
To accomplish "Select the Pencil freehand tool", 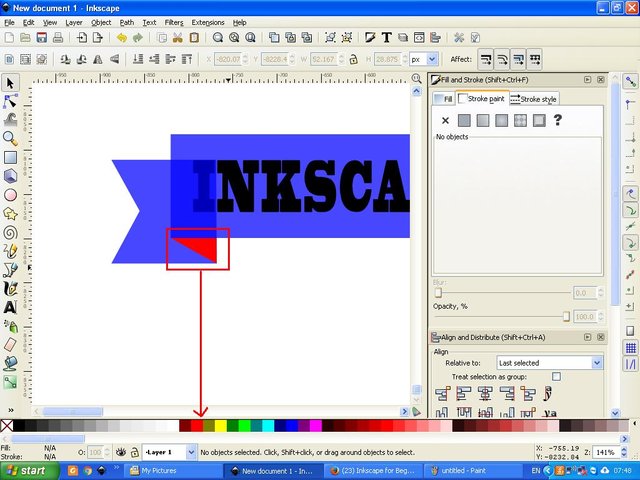I will coord(10,251).
